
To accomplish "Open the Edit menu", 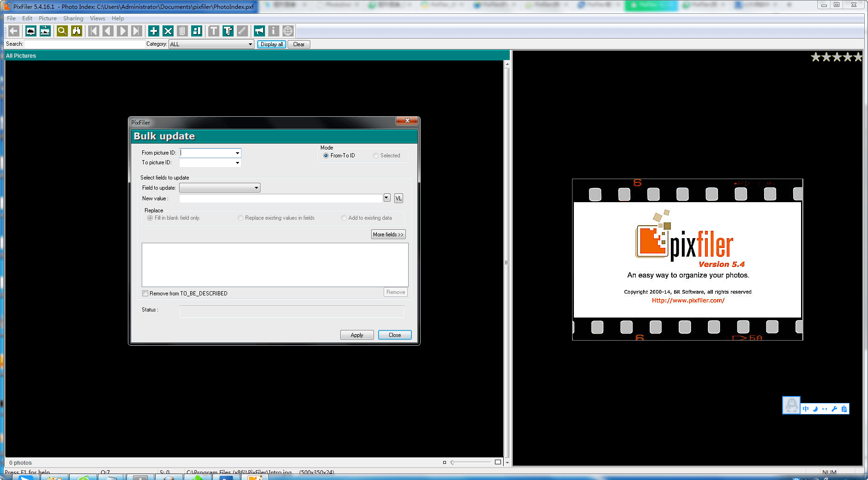I will coord(27,18).
